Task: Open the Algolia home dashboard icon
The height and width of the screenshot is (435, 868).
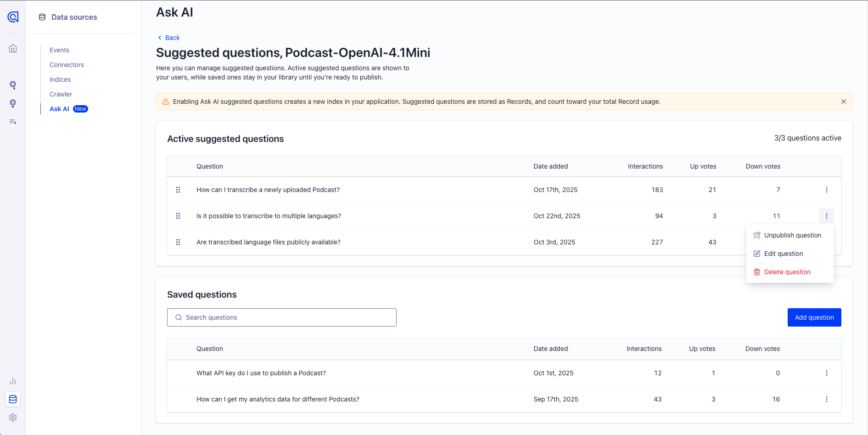Action: point(13,48)
